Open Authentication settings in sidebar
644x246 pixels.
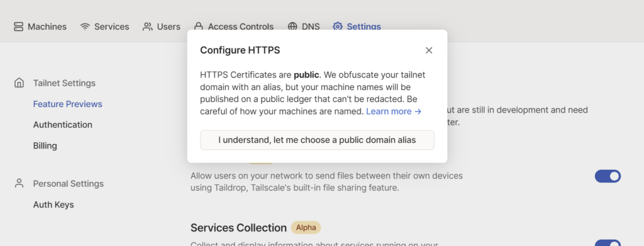[x=63, y=125]
